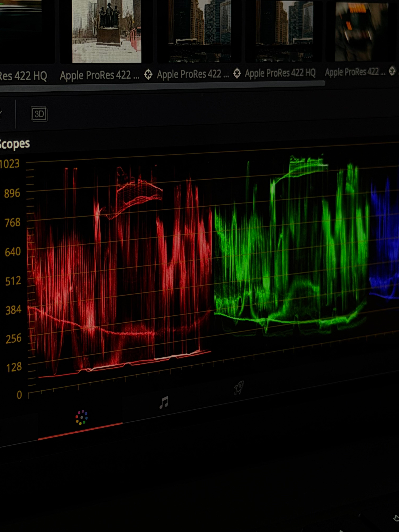Click the full Apple ProRes 422 HQ label

[280, 73]
